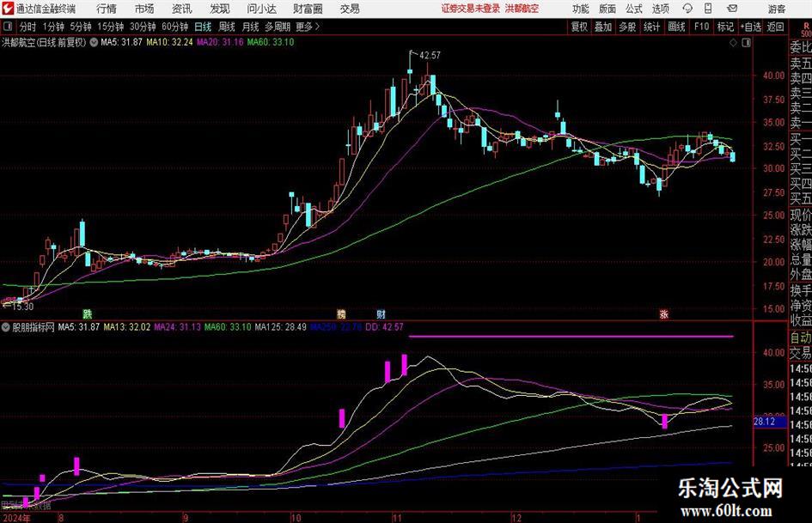Viewport: 812px width, 523px height.
Task: Switch to 15分钟 period tab
Action: point(110,27)
